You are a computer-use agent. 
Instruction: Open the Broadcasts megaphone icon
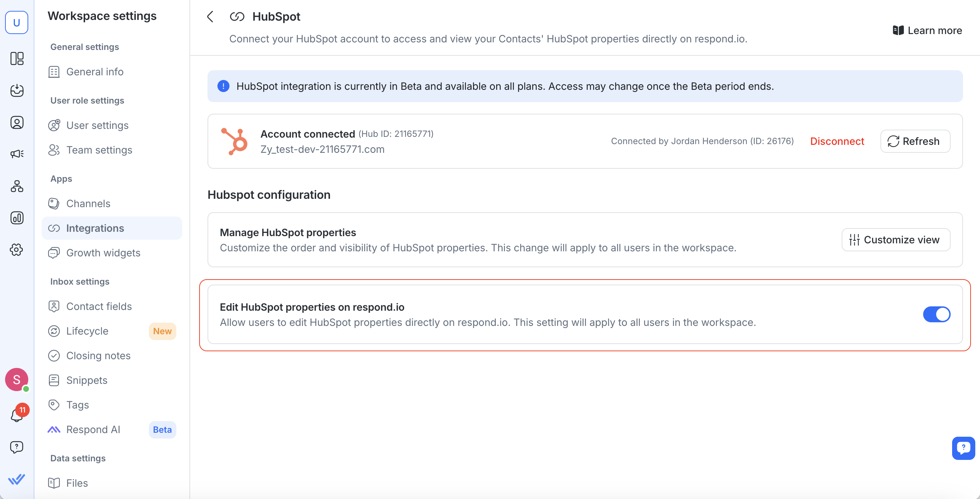point(17,154)
